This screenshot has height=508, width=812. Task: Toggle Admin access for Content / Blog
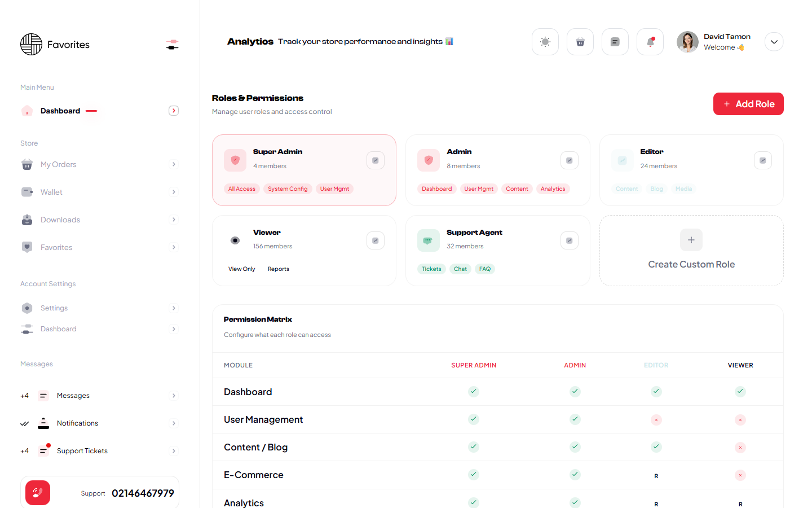pos(575,447)
